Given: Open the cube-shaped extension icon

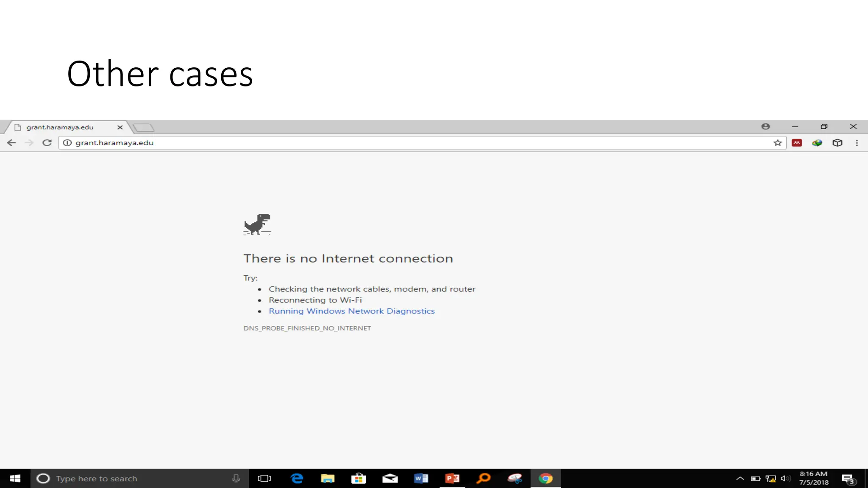Looking at the screenshot, I should 837,143.
